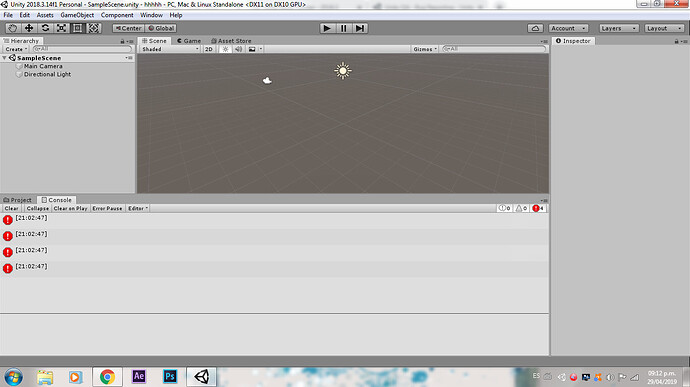Open Photoshop from the taskbar
Screen dimensions: 690x387
(170, 376)
